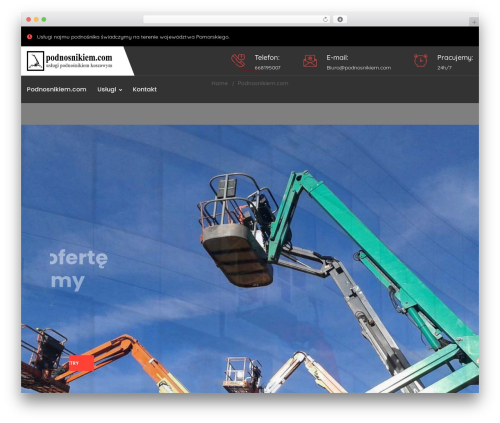Expand the Usługi dropdown menu
The image size is (500, 423).
(x=110, y=89)
